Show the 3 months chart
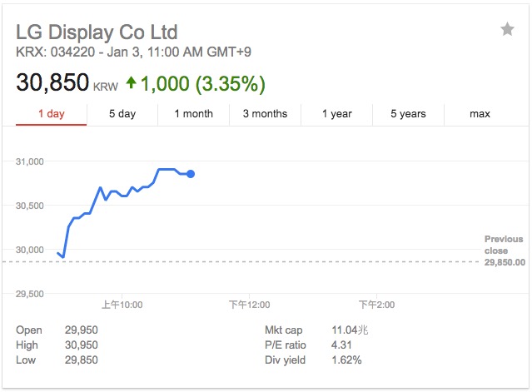Image resolution: width=532 pixels, height=392 pixels. pyautogui.click(x=265, y=114)
